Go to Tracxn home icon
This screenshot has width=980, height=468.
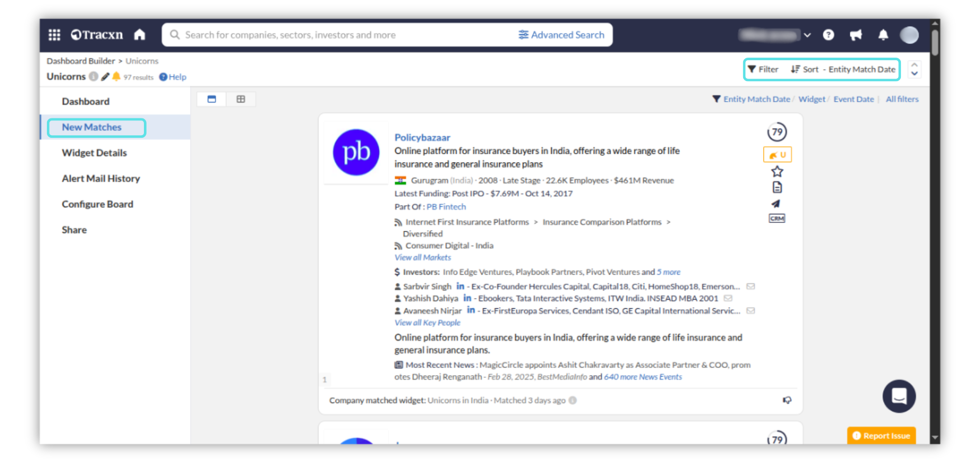[140, 35]
